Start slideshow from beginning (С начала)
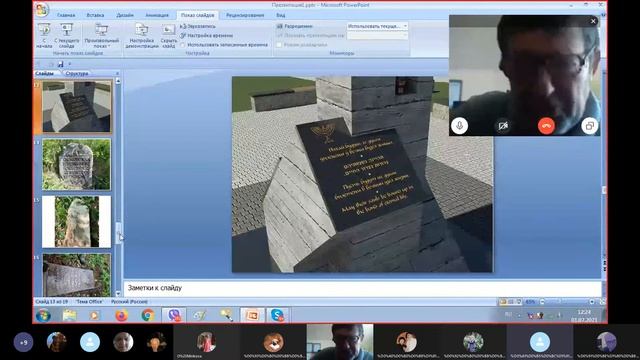This screenshot has height=360, width=640. click(x=44, y=35)
